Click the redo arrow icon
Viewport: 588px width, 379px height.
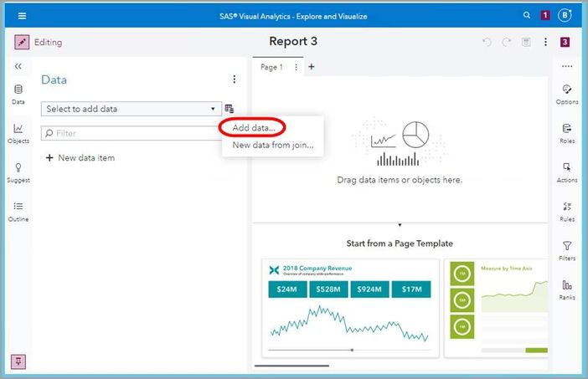[x=506, y=42]
